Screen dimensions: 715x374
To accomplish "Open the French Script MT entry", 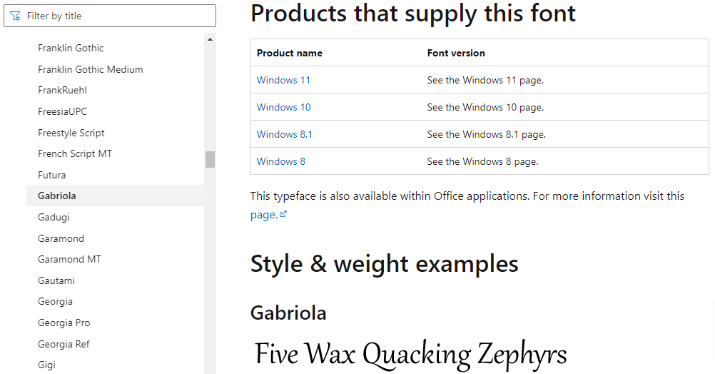I will click(75, 154).
